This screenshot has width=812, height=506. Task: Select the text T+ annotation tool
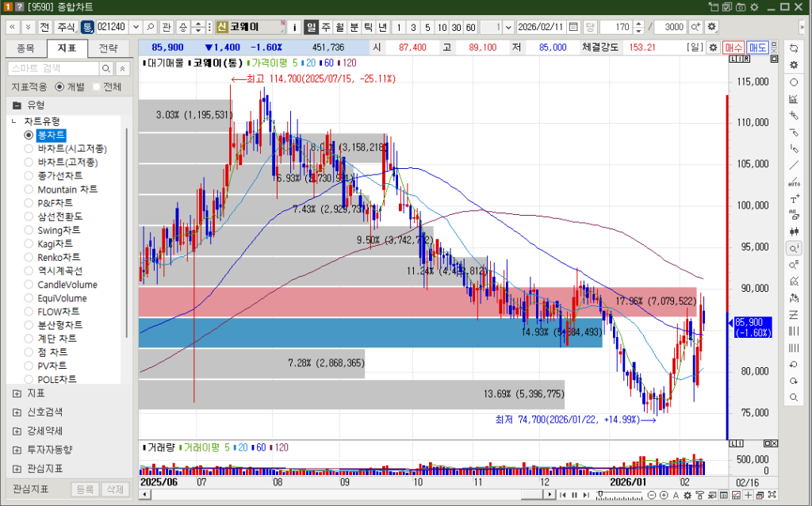793,199
